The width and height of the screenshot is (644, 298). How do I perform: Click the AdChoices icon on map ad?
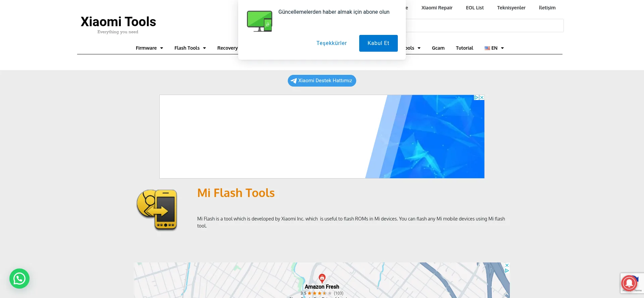tap(507, 270)
